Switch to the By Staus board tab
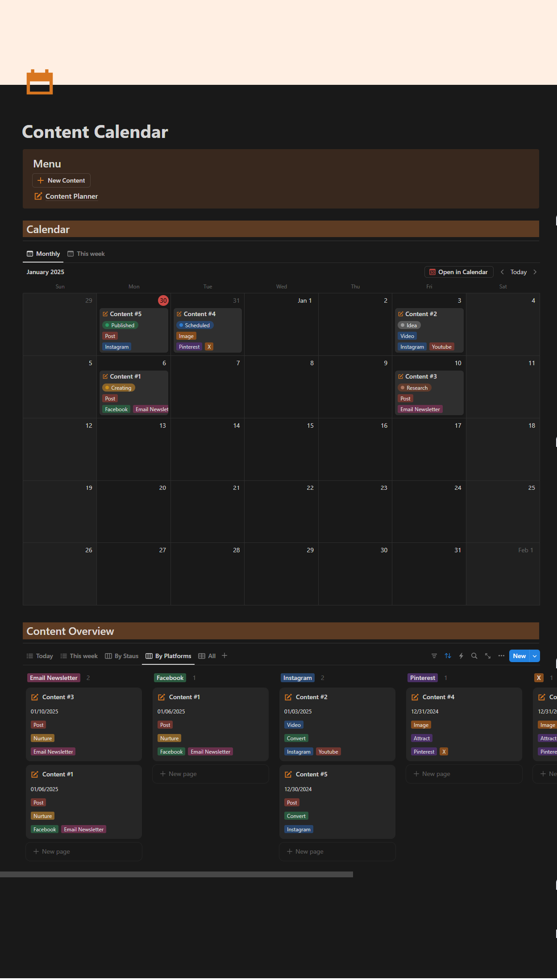Screen dimensions: 557x980 point(121,656)
